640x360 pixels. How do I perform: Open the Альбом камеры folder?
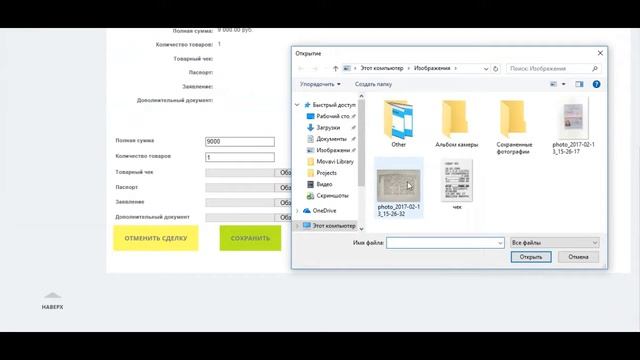[x=456, y=124]
